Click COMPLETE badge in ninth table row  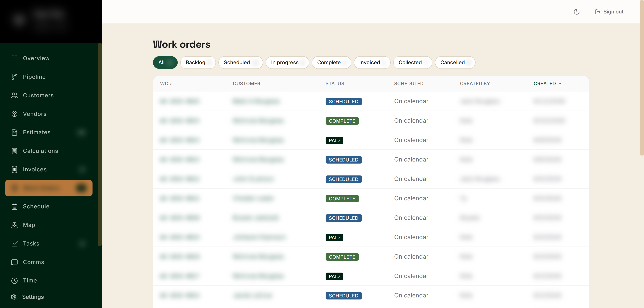[342, 257]
